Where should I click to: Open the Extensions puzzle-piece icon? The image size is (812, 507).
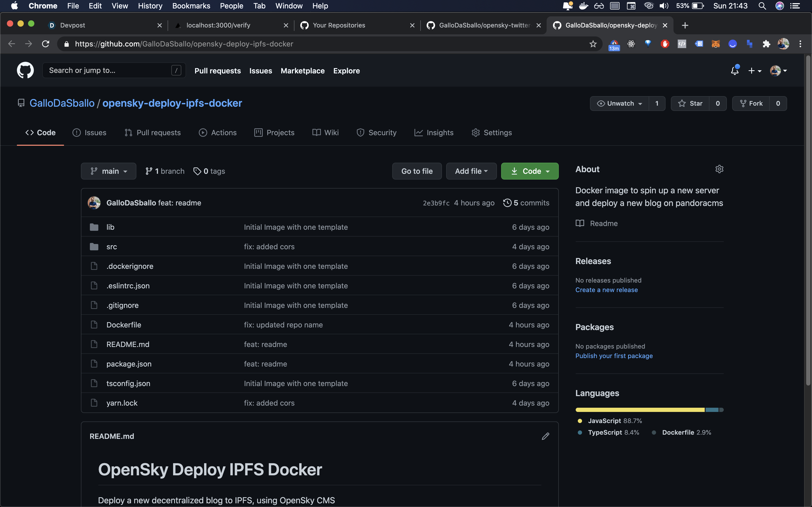click(766, 44)
